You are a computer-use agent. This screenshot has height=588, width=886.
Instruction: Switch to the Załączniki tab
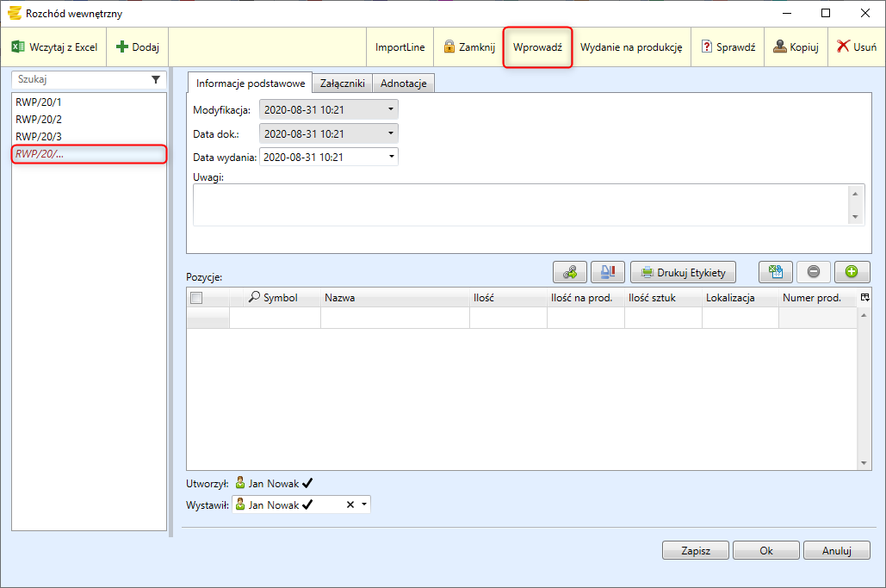click(x=342, y=84)
